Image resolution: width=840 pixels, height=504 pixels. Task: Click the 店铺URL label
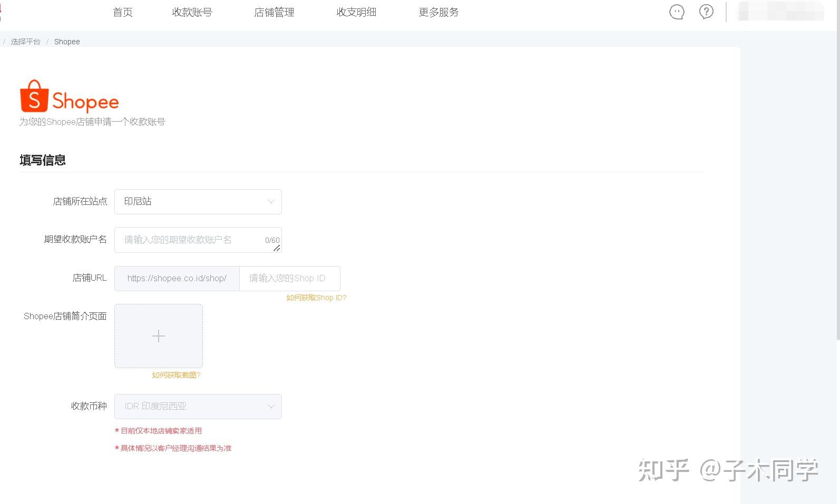point(90,278)
